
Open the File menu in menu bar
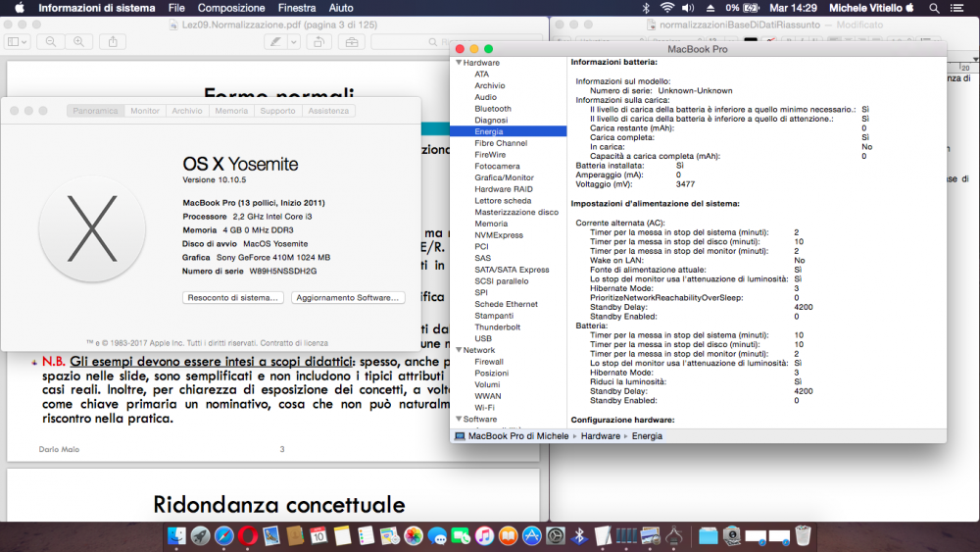point(176,8)
